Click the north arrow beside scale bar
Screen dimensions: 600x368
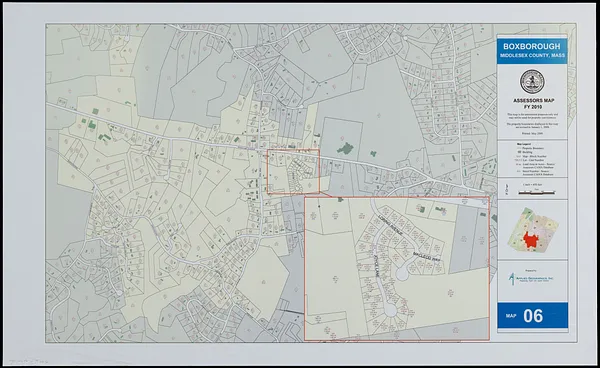pos(507,188)
